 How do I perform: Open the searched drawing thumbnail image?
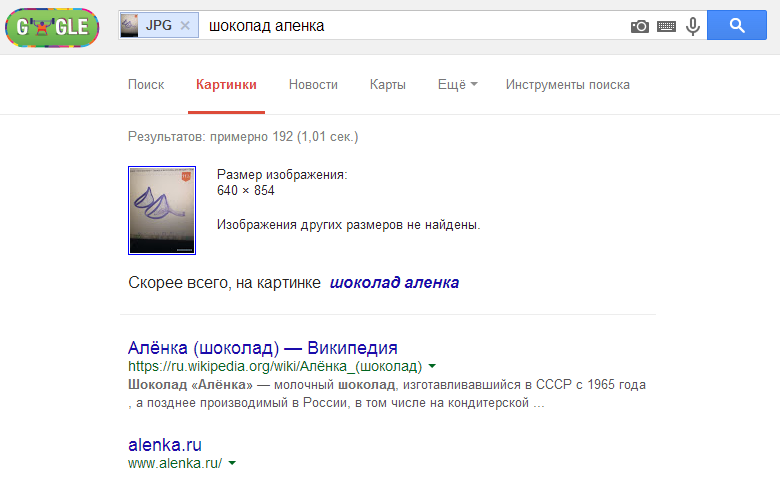[162, 210]
